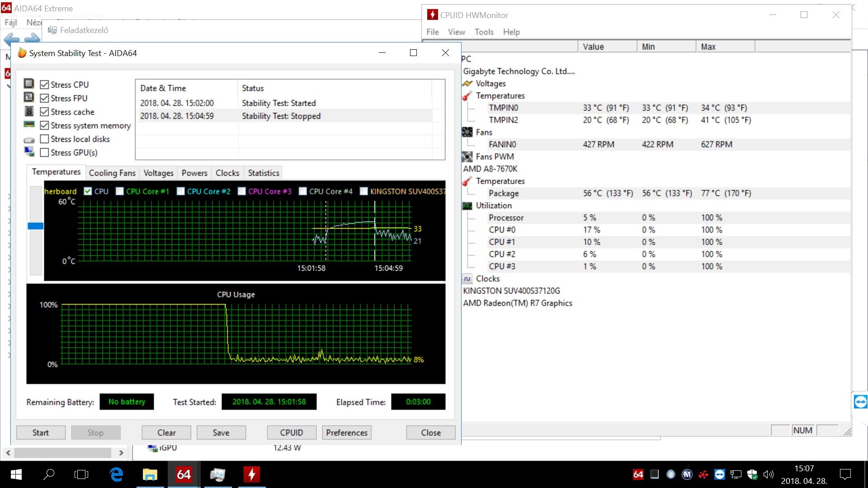This screenshot has height=488, width=868.
Task: Enable Stress GPU(s) checkbox
Action: point(44,152)
